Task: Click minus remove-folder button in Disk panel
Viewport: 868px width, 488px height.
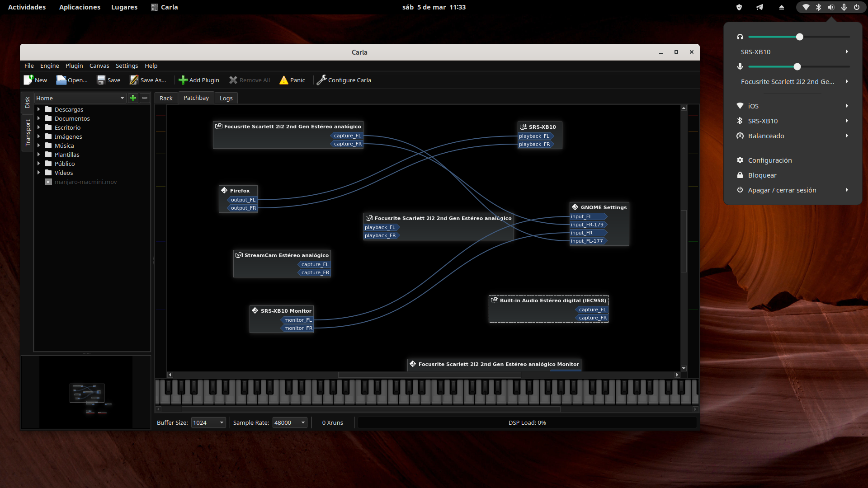Action: (x=145, y=98)
